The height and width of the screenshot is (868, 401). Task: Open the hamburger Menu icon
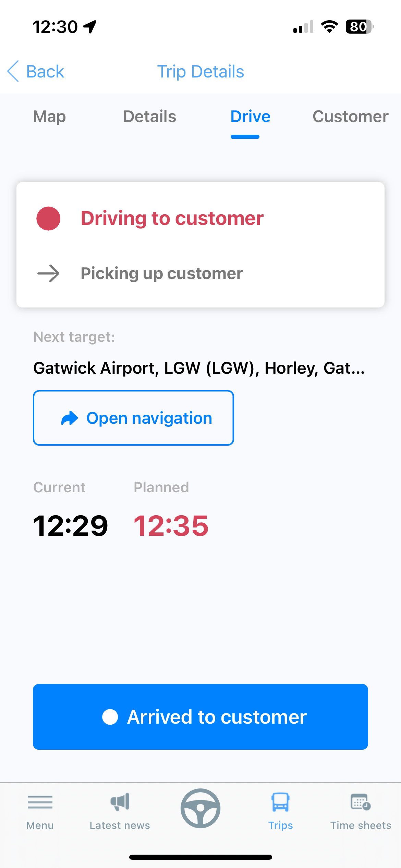tap(40, 802)
